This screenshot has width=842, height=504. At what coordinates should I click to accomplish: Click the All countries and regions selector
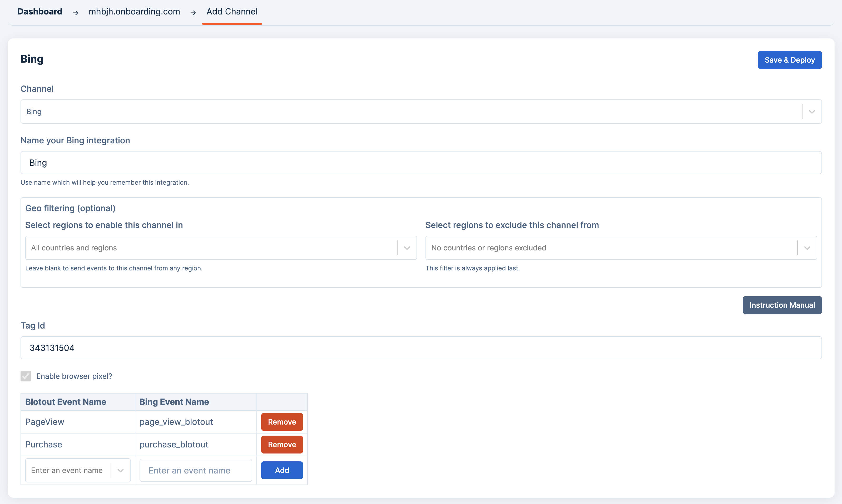tap(211, 248)
